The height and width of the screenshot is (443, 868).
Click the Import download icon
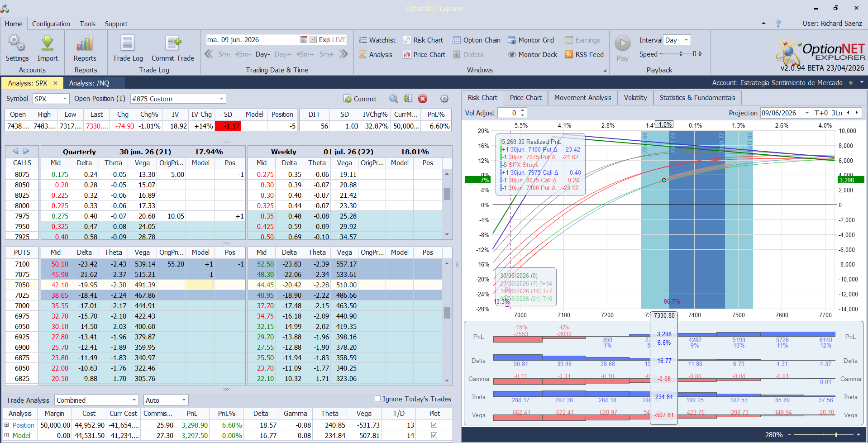(48, 43)
